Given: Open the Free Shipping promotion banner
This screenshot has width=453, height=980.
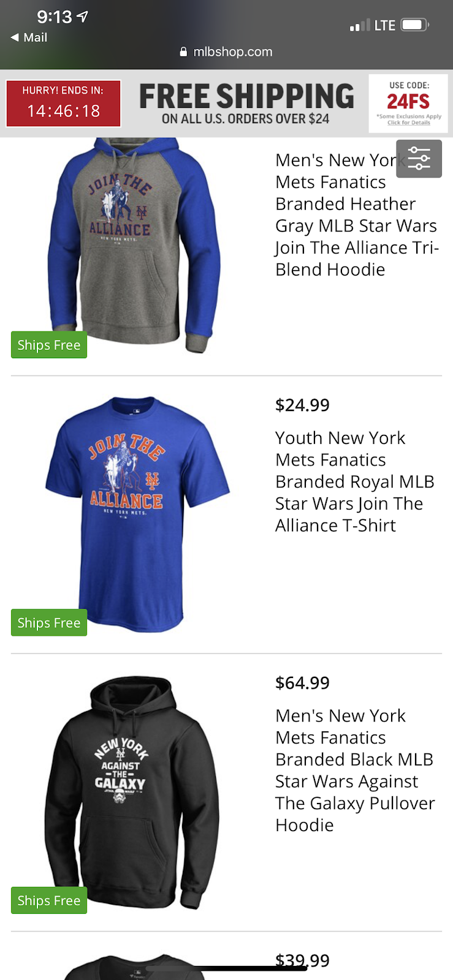Looking at the screenshot, I should coord(246,104).
